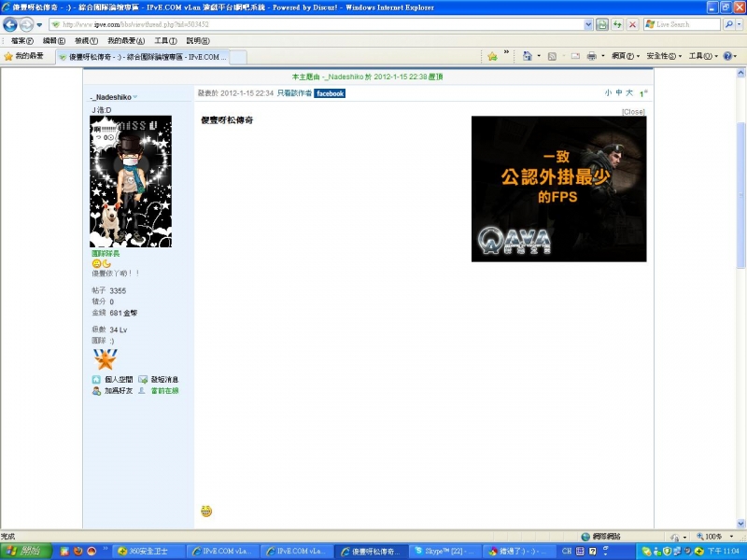Focus the ipve.com address bar

pyautogui.click(x=317, y=24)
